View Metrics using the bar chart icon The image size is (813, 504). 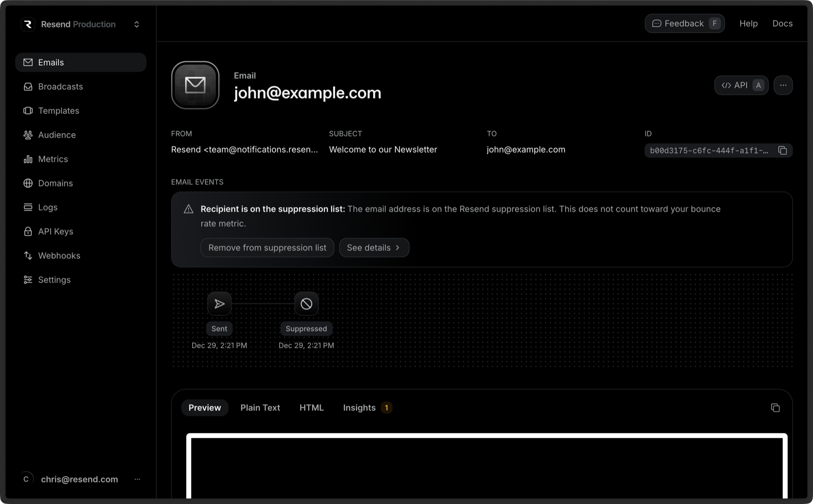(28, 159)
